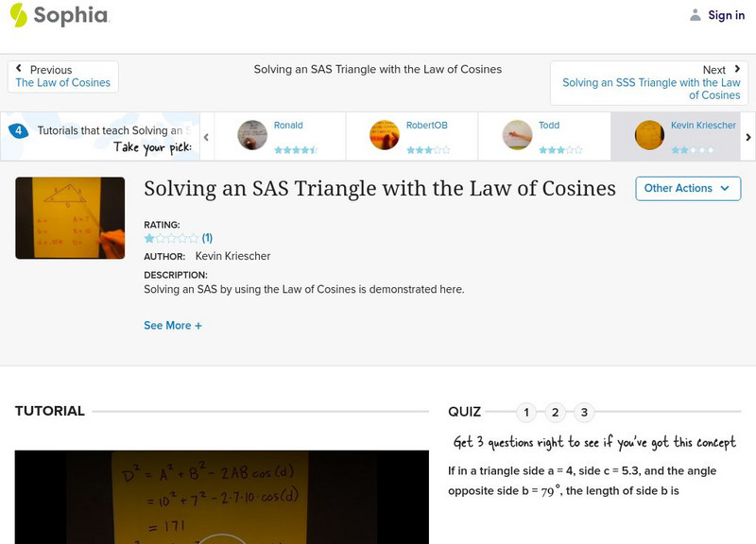Go back to The Law of Cosines
Image resolution: width=756 pixels, height=544 pixels.
62,82
